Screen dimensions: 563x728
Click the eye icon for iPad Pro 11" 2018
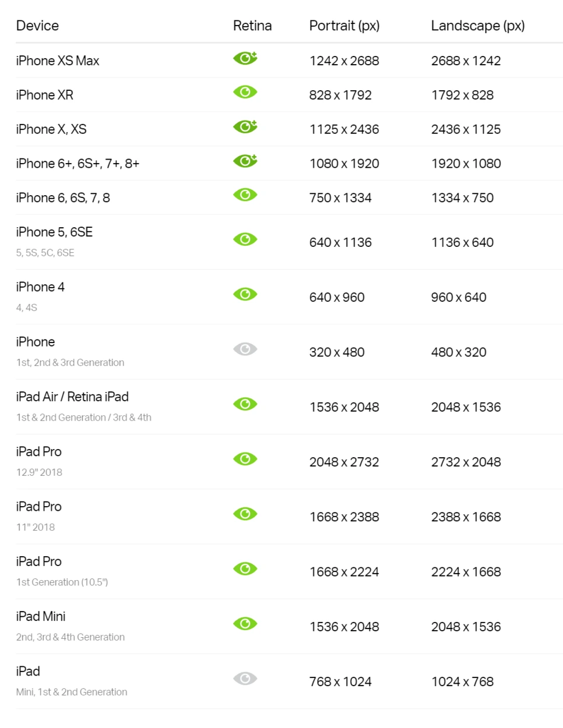click(x=245, y=514)
